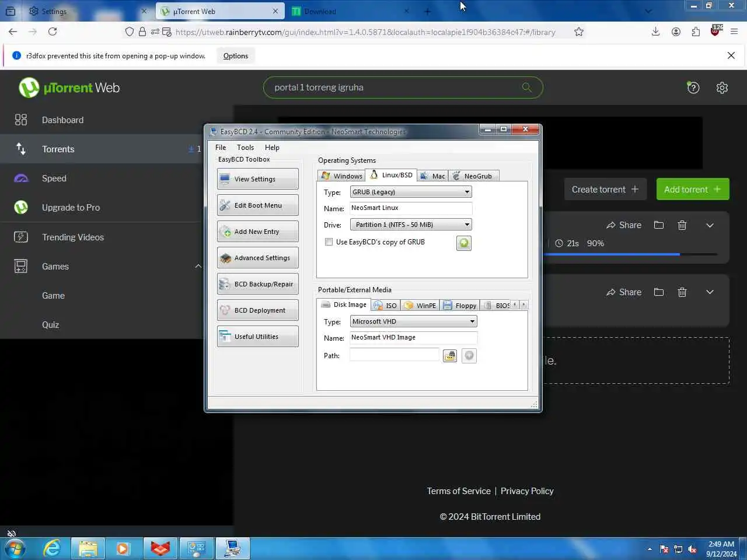
Task: Open EasyBCD Help menu
Action: click(272, 148)
